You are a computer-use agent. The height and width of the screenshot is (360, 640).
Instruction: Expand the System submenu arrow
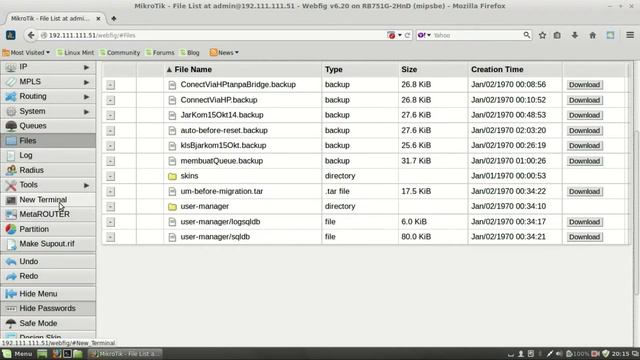click(x=86, y=111)
